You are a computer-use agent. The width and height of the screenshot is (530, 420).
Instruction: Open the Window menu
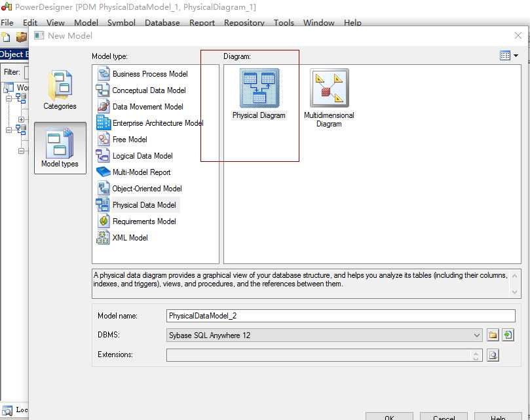click(x=319, y=23)
